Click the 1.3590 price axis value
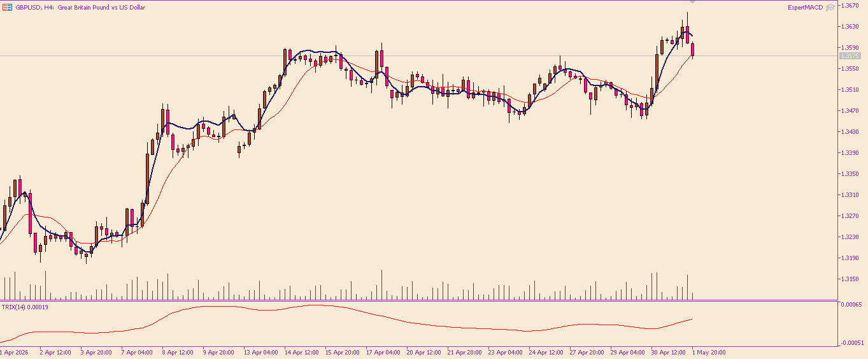 850,48
